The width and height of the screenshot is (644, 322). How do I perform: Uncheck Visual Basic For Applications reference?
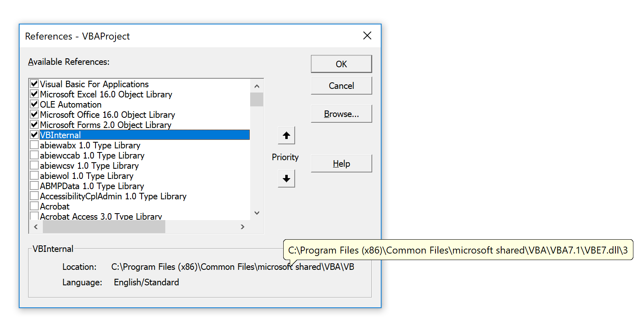coord(34,84)
